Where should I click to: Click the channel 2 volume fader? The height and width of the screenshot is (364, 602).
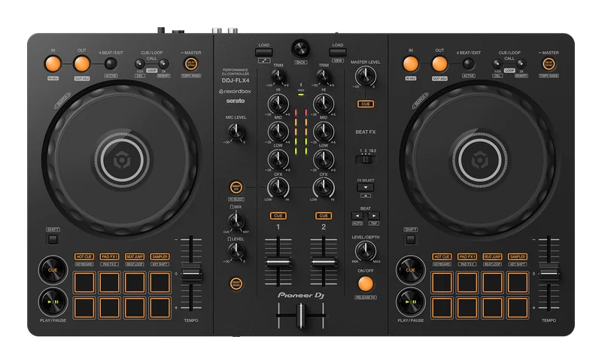(324, 262)
